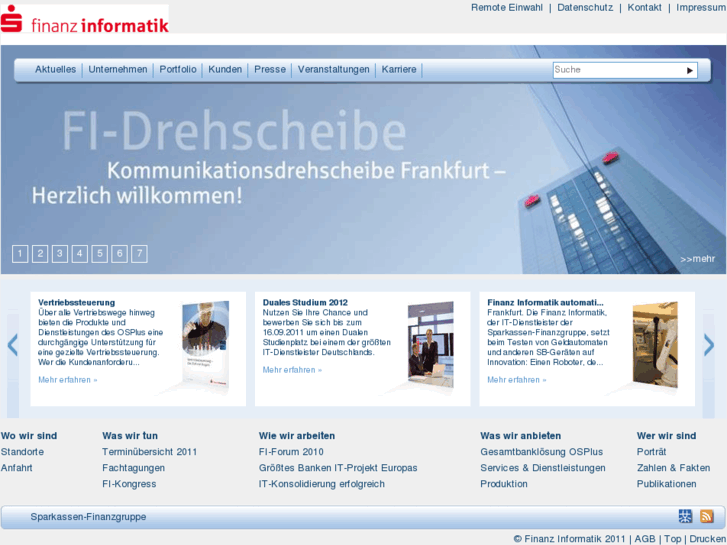This screenshot has height=545, width=727.
Task: Jump to banner slide 6
Action: (120, 254)
